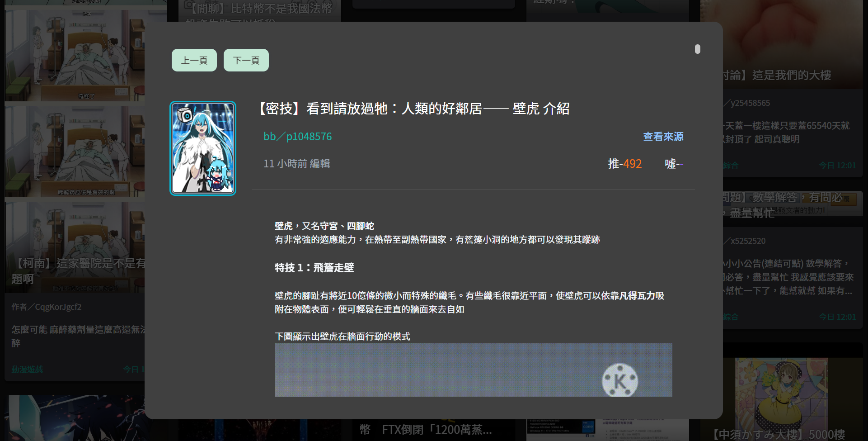The height and width of the screenshot is (441, 868).
Task: Open the 查看來源 view source link
Action: 663,136
